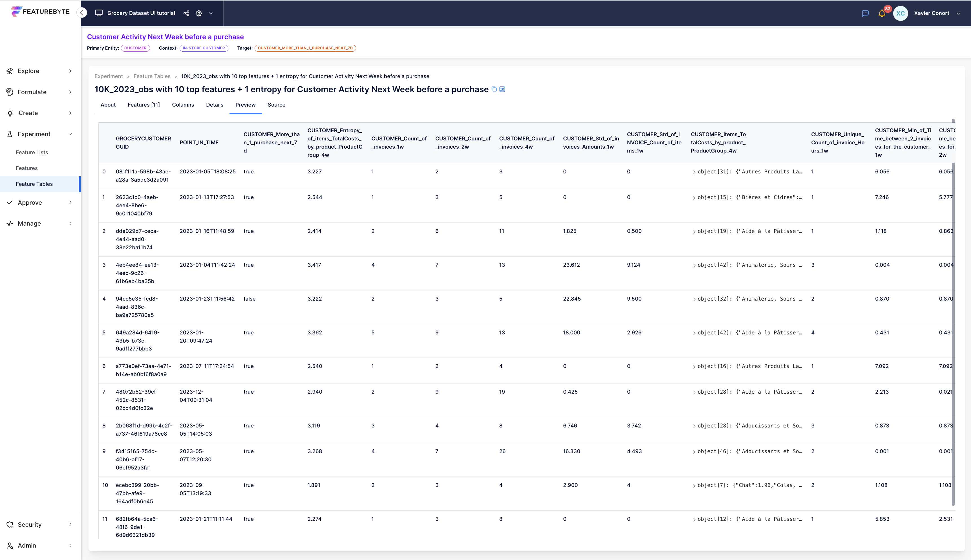Viewport: 971px width, 560px height.
Task: Click the FeatureByte logo
Action: pyautogui.click(x=40, y=12)
